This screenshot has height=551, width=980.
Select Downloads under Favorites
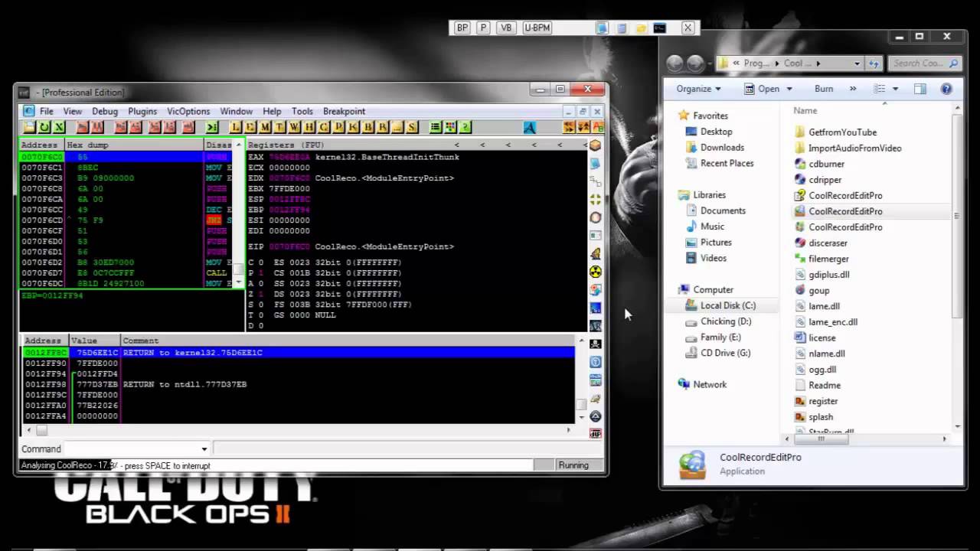722,148
